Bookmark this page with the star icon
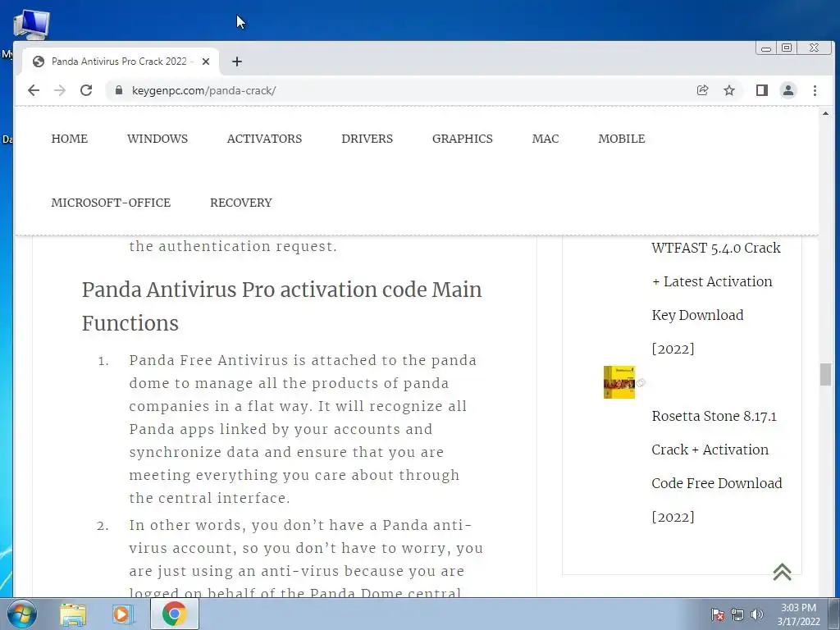840x630 pixels. (729, 90)
